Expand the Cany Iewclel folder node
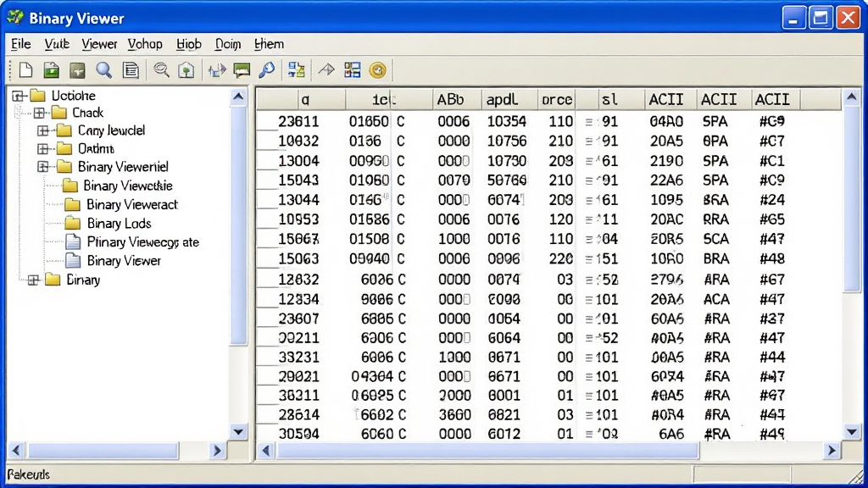This screenshot has height=488, width=868. (x=43, y=130)
